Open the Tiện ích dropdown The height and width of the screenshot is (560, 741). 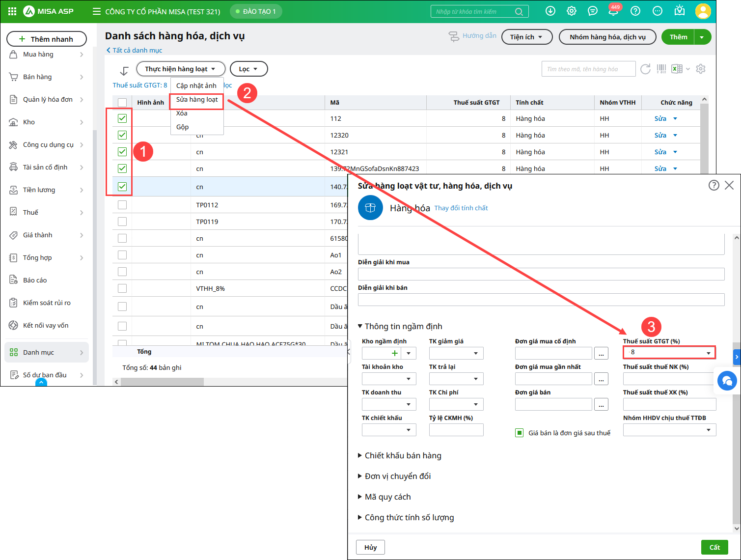(x=527, y=37)
